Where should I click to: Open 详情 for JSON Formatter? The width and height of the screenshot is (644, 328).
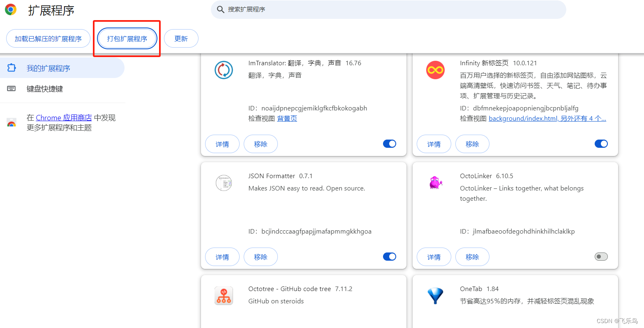click(x=222, y=257)
